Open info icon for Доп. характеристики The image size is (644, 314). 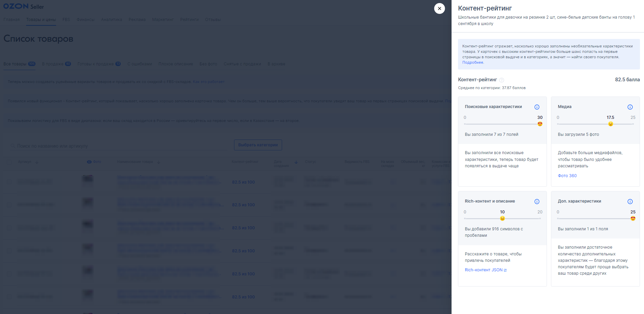click(630, 202)
